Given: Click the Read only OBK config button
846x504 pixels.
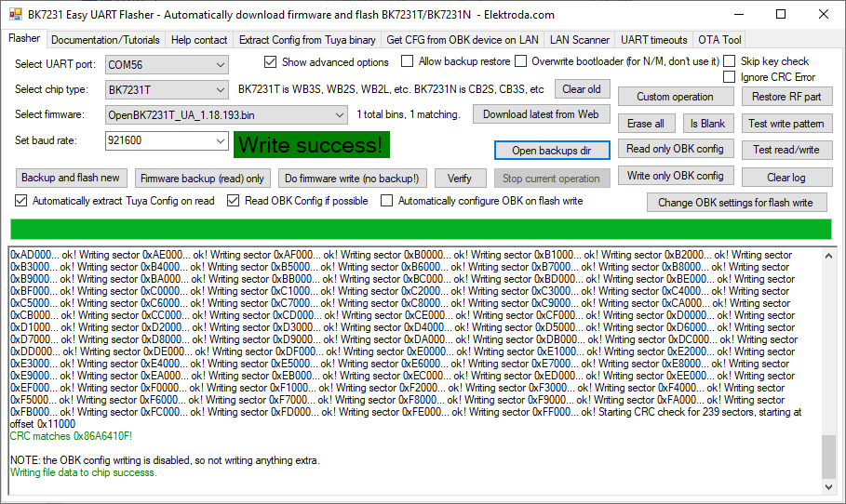Looking at the screenshot, I should click(x=675, y=149).
